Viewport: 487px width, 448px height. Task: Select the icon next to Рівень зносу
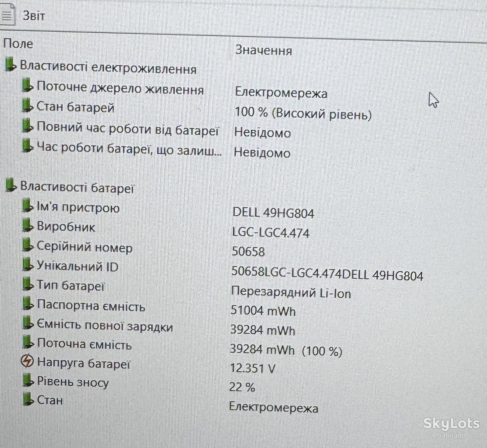click(28, 381)
